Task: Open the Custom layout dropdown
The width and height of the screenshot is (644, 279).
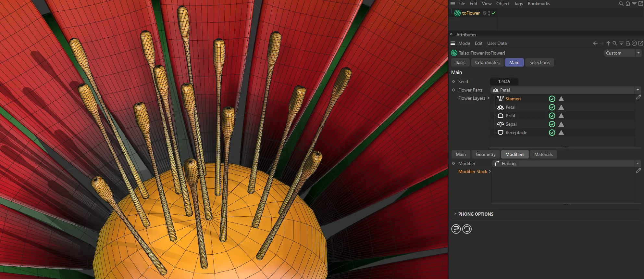Action: point(622,53)
